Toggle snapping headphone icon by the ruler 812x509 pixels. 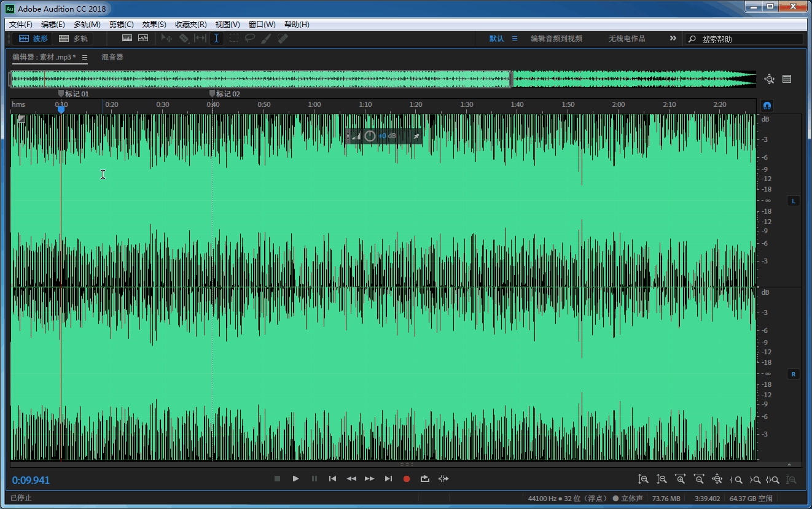coord(767,105)
